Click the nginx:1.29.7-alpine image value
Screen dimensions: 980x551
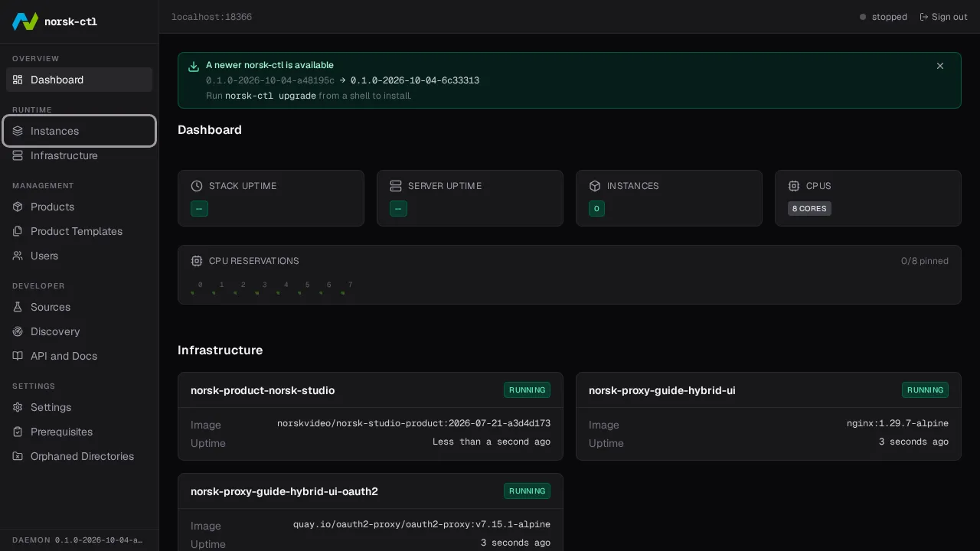point(897,423)
